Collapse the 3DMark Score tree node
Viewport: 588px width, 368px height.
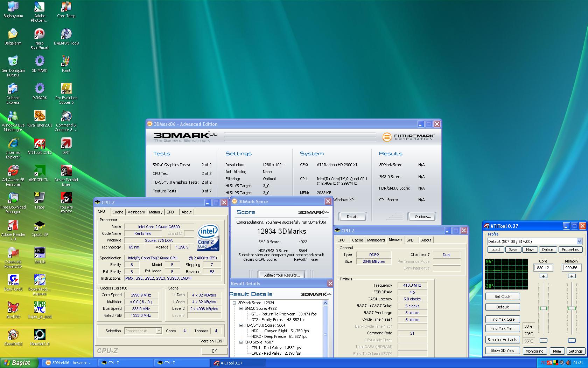pyautogui.click(x=235, y=303)
